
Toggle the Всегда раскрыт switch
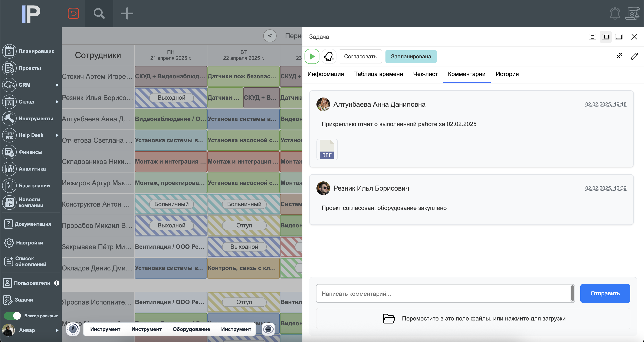(13, 316)
